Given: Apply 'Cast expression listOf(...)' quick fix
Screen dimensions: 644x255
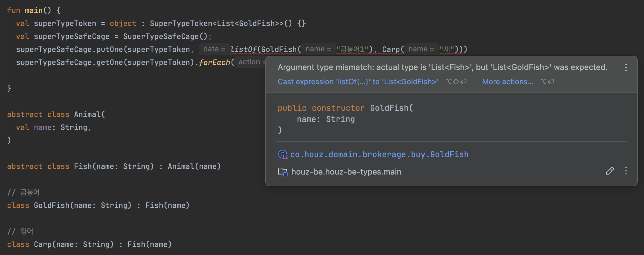Looking at the screenshot, I should 358,82.
